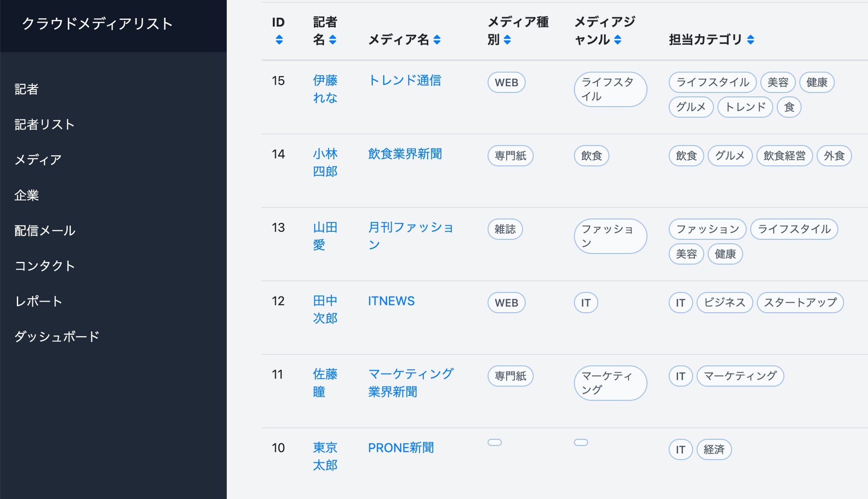Click the メディア種別 sort icon
Viewport: 868px width, 499px height.
click(507, 40)
